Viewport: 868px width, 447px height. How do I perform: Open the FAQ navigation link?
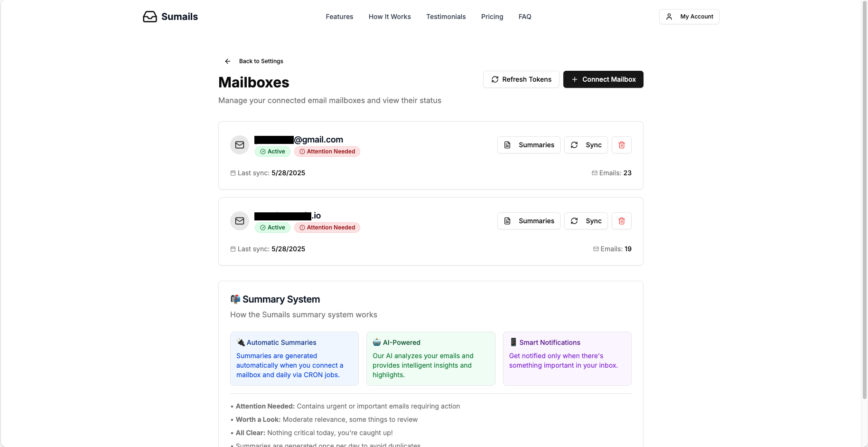click(525, 17)
